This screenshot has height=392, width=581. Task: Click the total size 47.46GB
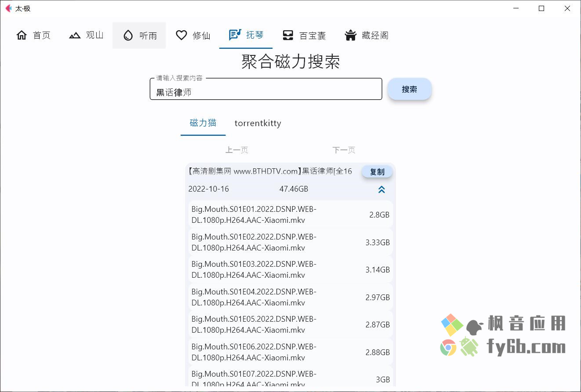tap(294, 189)
